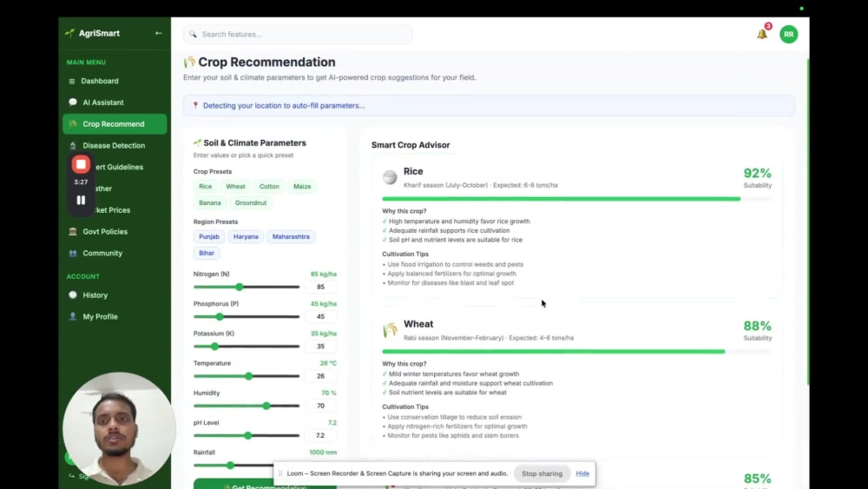The image size is (868, 489).
Task: Apply the Bihar region preset
Action: pos(207,253)
